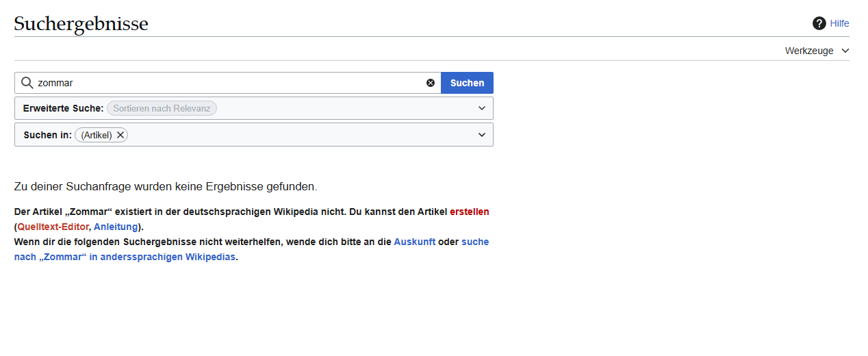Click the magnifying glass search icon
Image resolution: width=868 pixels, height=356 pixels.
click(27, 83)
